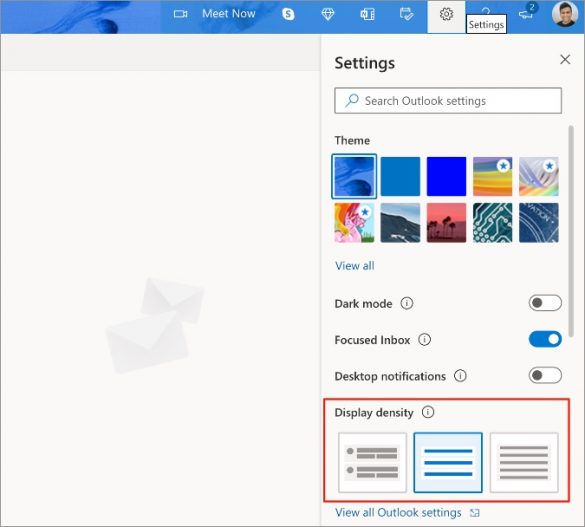585x527 pixels.
Task: Click the Display density info icon
Action: click(x=428, y=412)
